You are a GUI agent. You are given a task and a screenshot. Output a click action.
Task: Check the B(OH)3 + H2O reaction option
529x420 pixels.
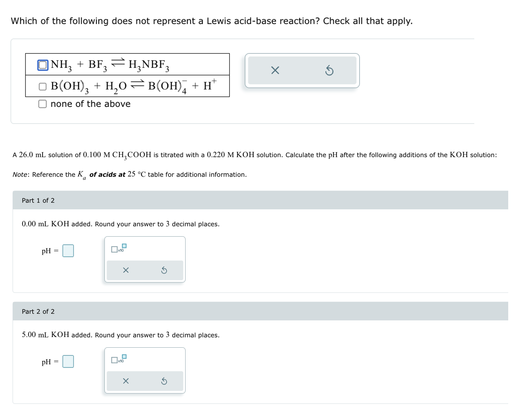(x=42, y=86)
